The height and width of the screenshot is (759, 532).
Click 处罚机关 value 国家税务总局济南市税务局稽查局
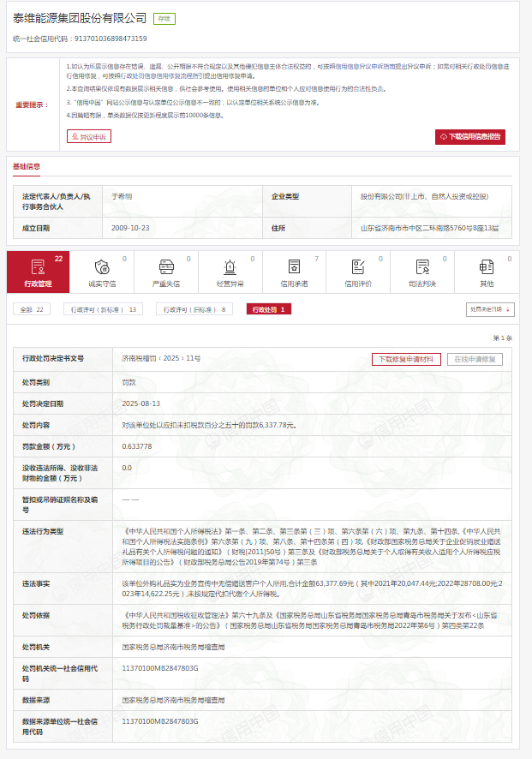pos(173,647)
